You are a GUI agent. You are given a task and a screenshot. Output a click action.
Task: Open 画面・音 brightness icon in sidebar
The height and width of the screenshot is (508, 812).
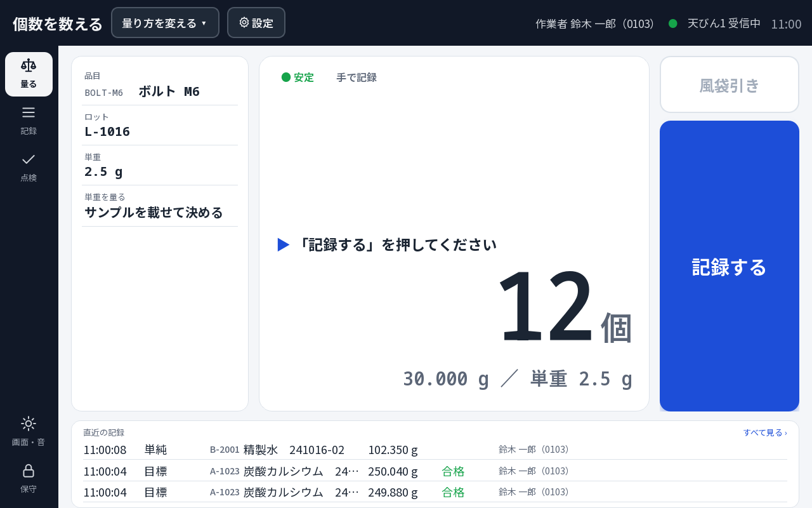coord(29,432)
